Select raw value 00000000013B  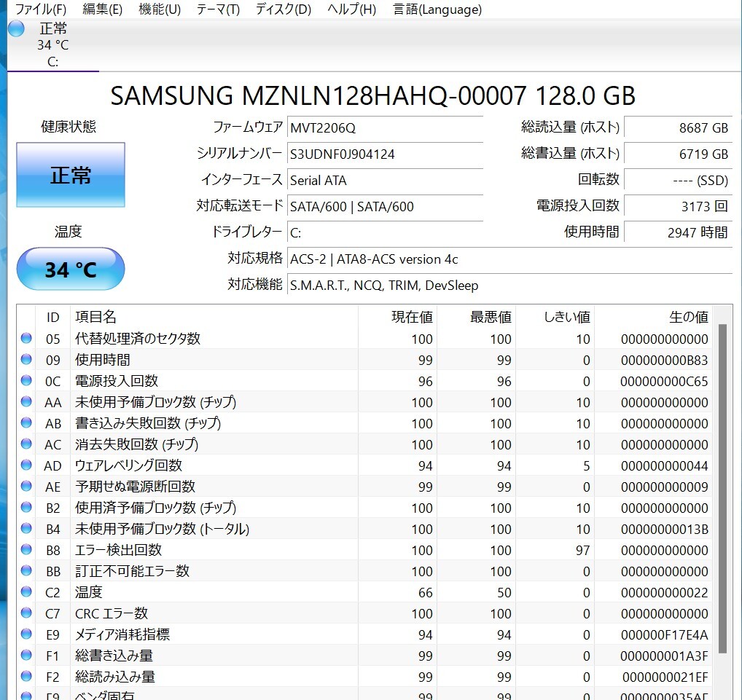click(x=665, y=530)
